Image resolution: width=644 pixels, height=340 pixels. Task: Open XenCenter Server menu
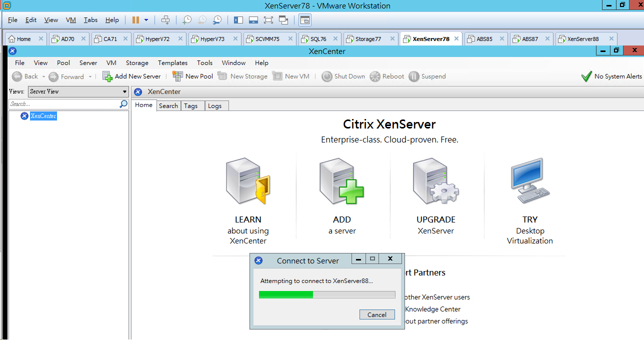pos(88,63)
